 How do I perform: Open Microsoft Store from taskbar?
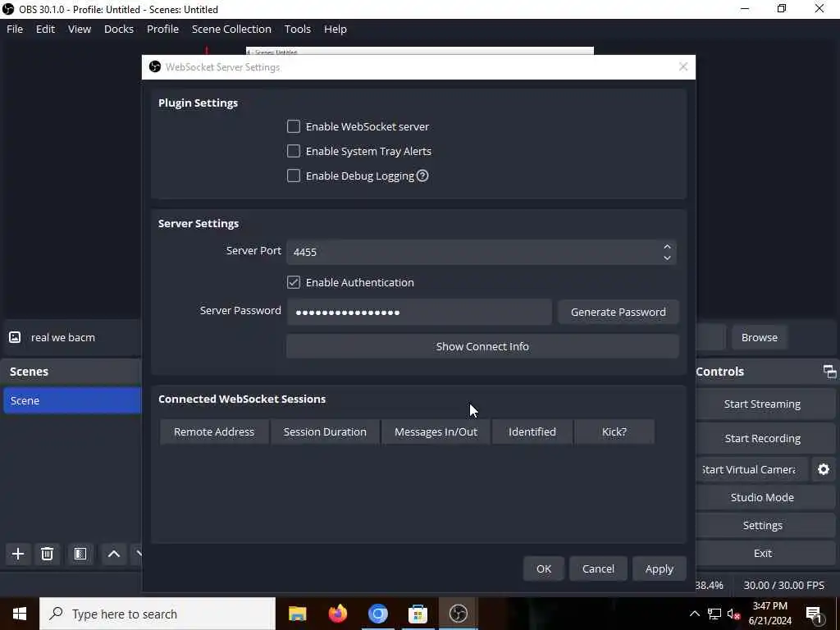(418, 614)
